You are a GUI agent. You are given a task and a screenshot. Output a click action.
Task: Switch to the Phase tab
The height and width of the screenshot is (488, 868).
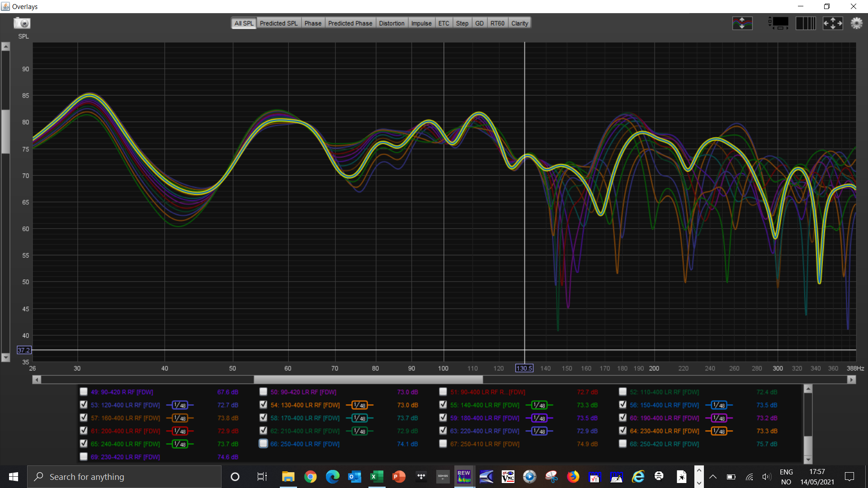point(313,23)
